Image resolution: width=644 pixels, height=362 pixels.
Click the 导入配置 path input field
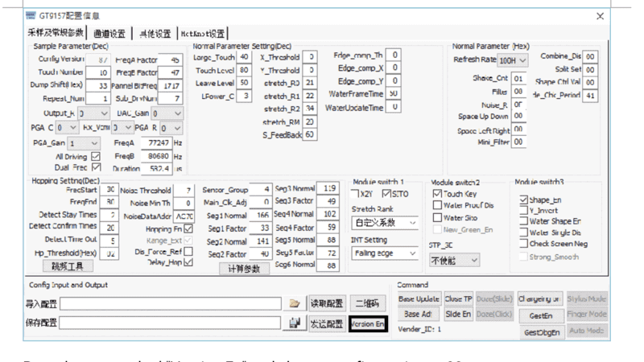point(171,304)
